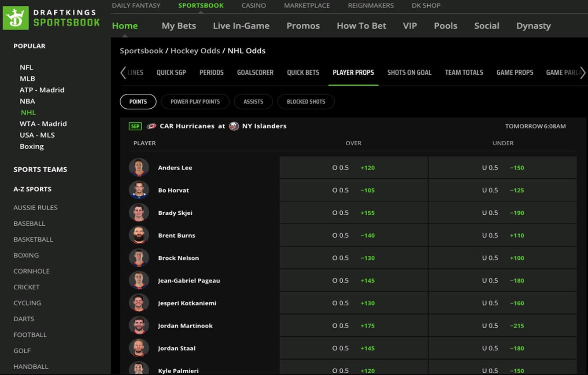
Task: Open Live In-Game
Action: point(241,26)
